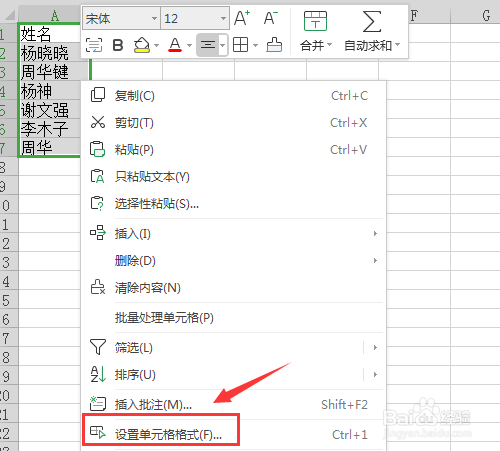The image size is (500, 451).
Task: Select cell containing 李木子
Action: (49, 129)
